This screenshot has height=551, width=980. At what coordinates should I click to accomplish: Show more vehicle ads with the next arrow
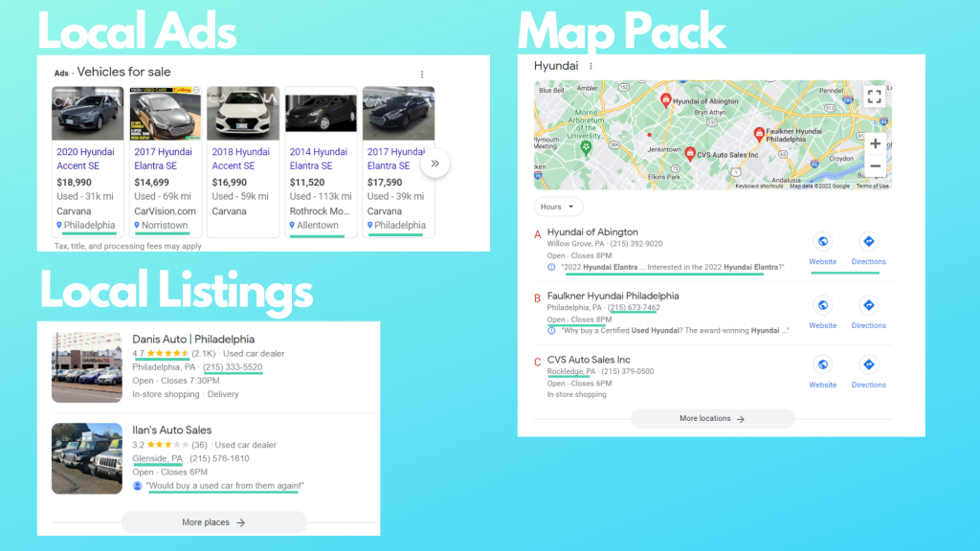435,164
